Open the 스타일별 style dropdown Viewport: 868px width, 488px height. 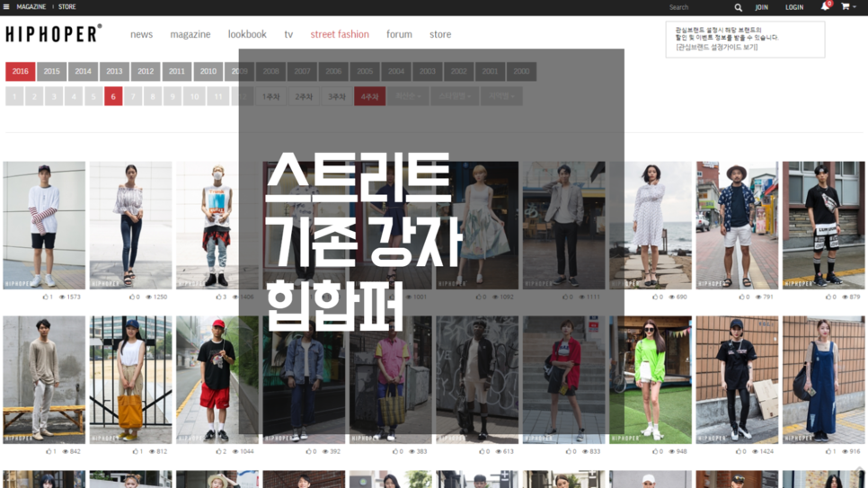455,96
